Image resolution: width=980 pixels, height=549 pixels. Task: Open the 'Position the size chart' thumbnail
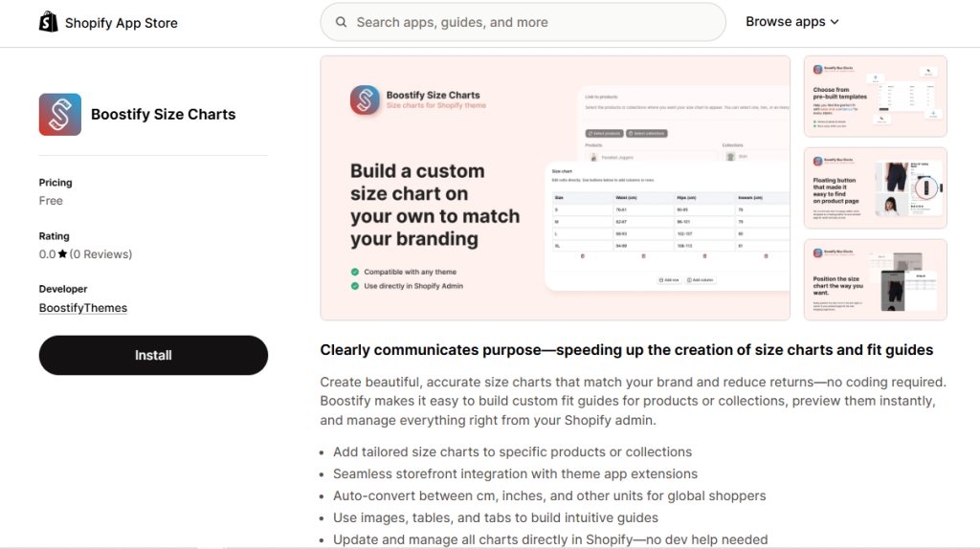click(x=875, y=280)
